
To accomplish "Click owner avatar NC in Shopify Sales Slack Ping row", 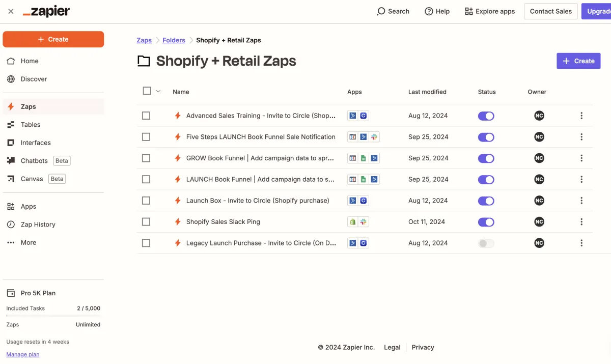I will [x=539, y=222].
